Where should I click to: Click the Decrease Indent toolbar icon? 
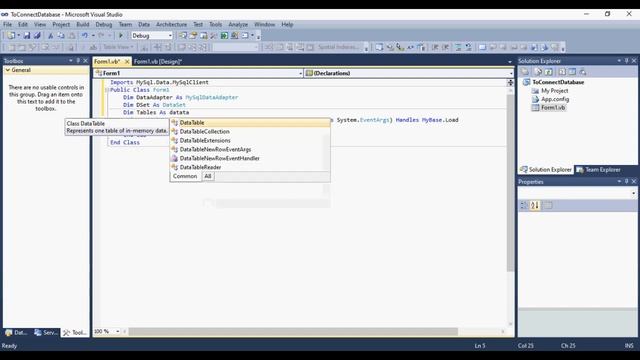click(435, 47)
